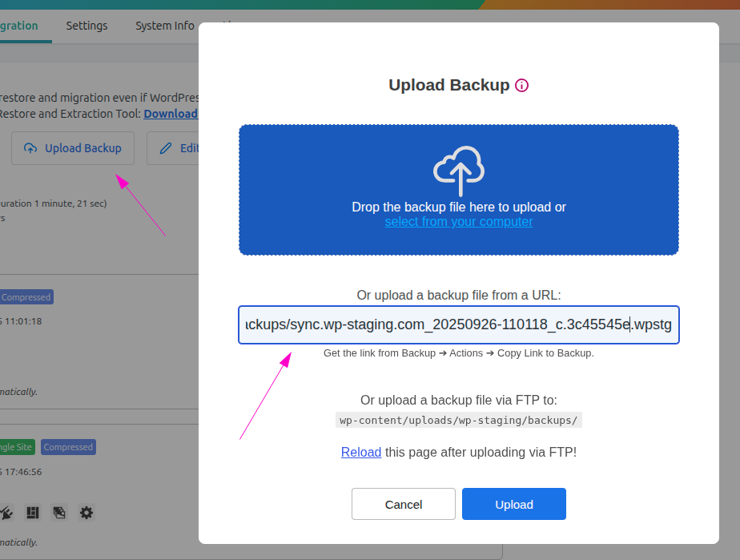Click the cloud upload icon in drop zone
740x560 pixels.
(x=459, y=170)
